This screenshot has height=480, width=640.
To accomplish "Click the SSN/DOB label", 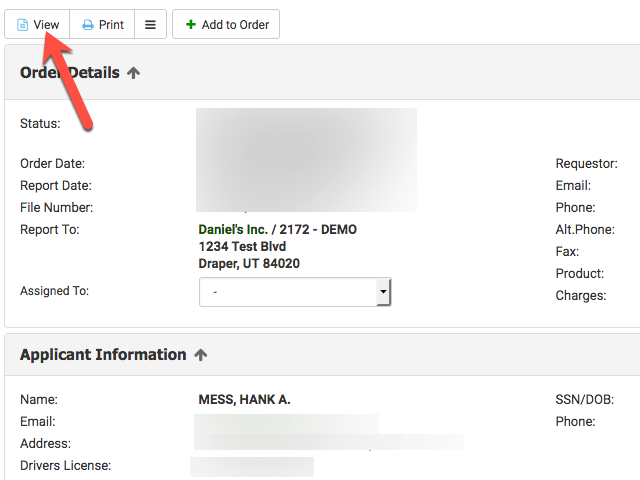I will click(585, 400).
